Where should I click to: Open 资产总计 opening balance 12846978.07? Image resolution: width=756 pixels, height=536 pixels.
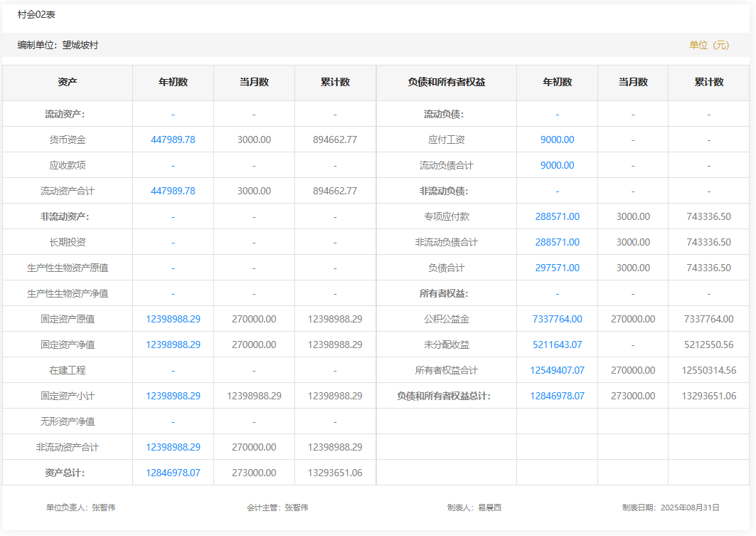[x=173, y=473]
